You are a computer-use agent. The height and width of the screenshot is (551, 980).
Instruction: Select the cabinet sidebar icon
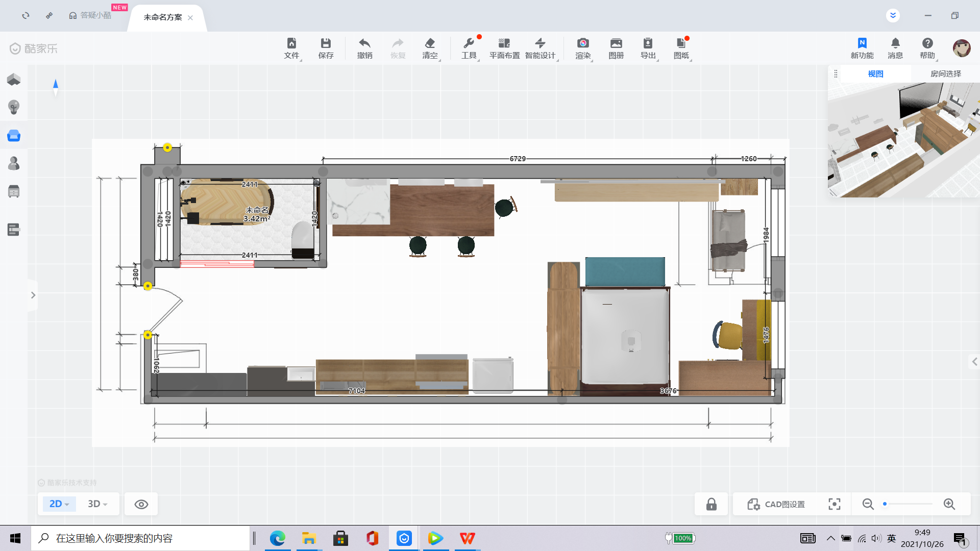[x=14, y=191]
